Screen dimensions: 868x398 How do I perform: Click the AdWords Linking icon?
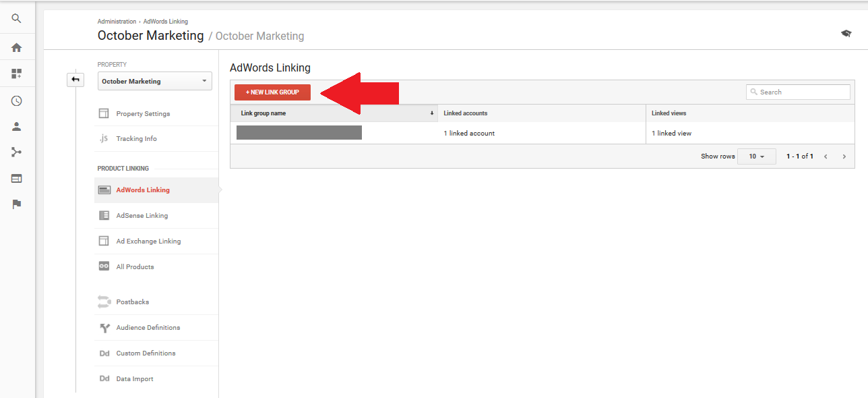click(x=104, y=190)
